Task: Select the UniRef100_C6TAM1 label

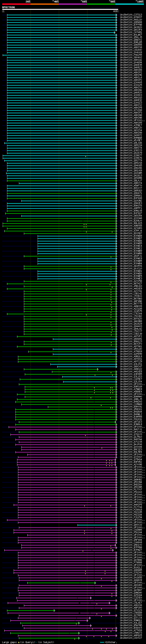Action: tap(131, 32)
